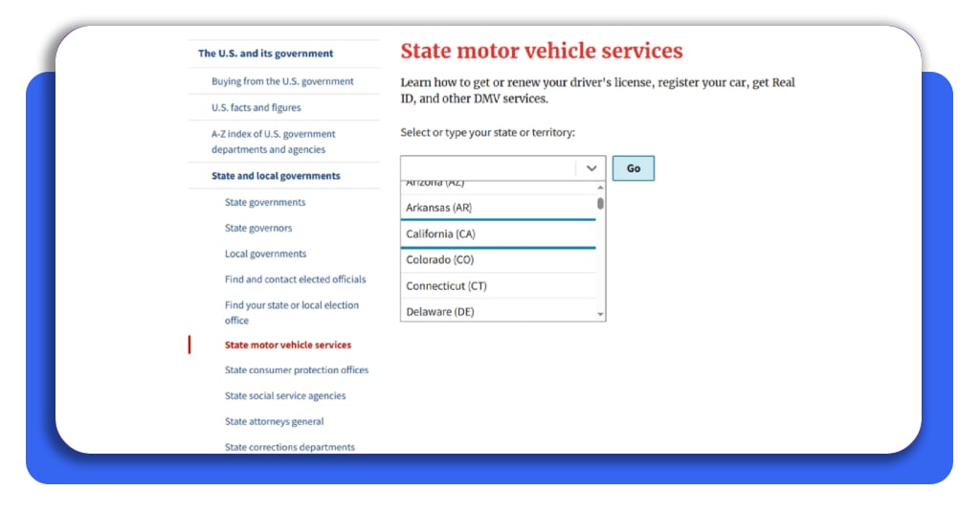Open A-Z index of government departments link
980x513 pixels.
pyautogui.click(x=273, y=142)
